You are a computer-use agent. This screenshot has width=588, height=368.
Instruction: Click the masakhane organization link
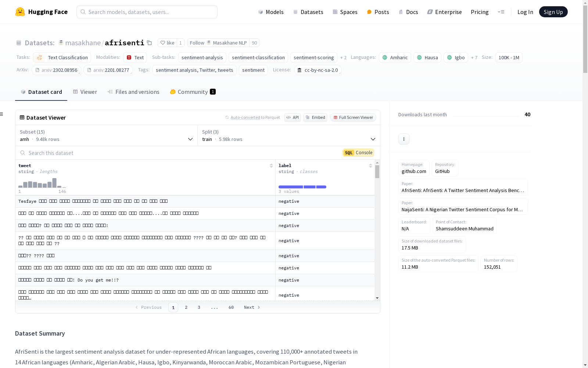click(x=83, y=43)
